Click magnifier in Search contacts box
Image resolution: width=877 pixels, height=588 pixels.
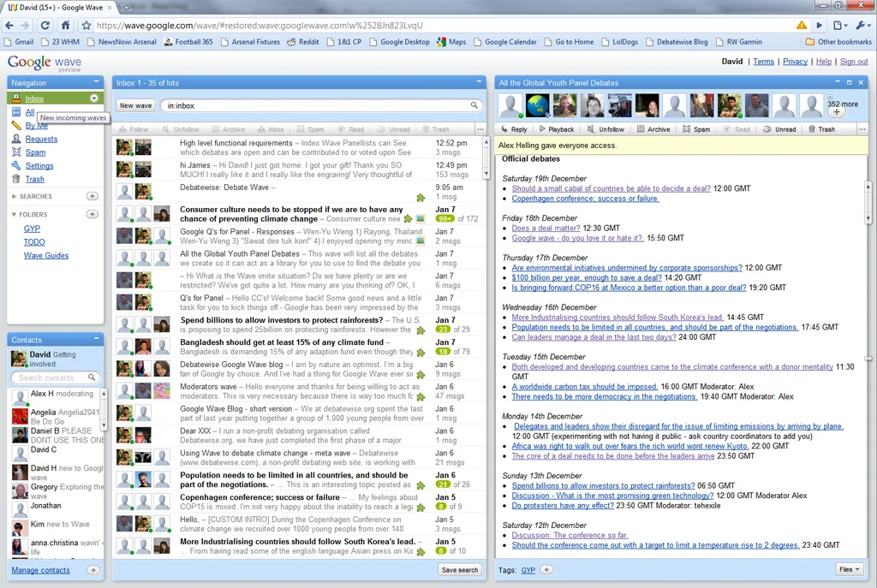92,377
